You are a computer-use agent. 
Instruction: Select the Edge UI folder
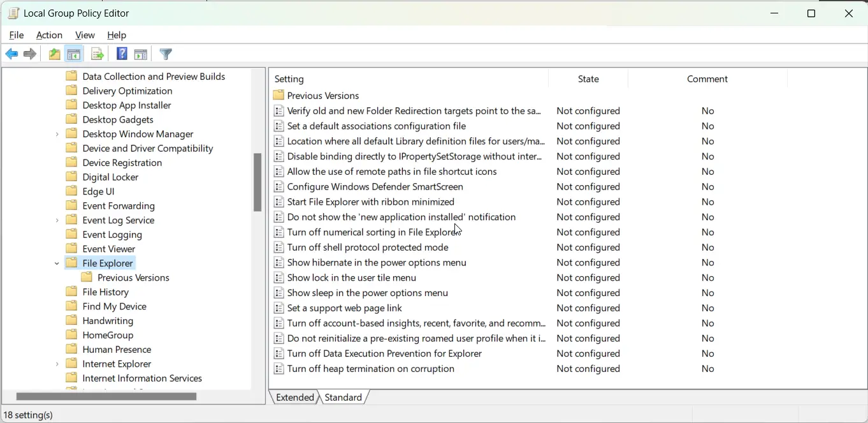(98, 191)
